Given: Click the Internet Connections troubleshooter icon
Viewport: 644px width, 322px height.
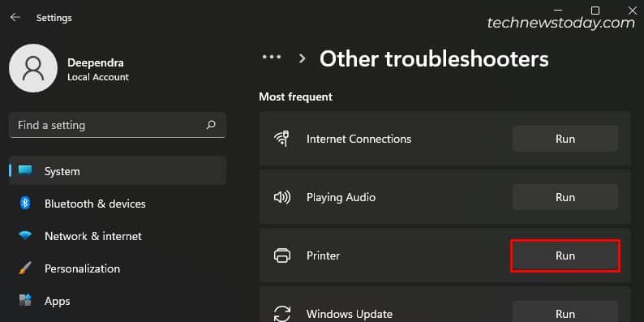Looking at the screenshot, I should 282,139.
